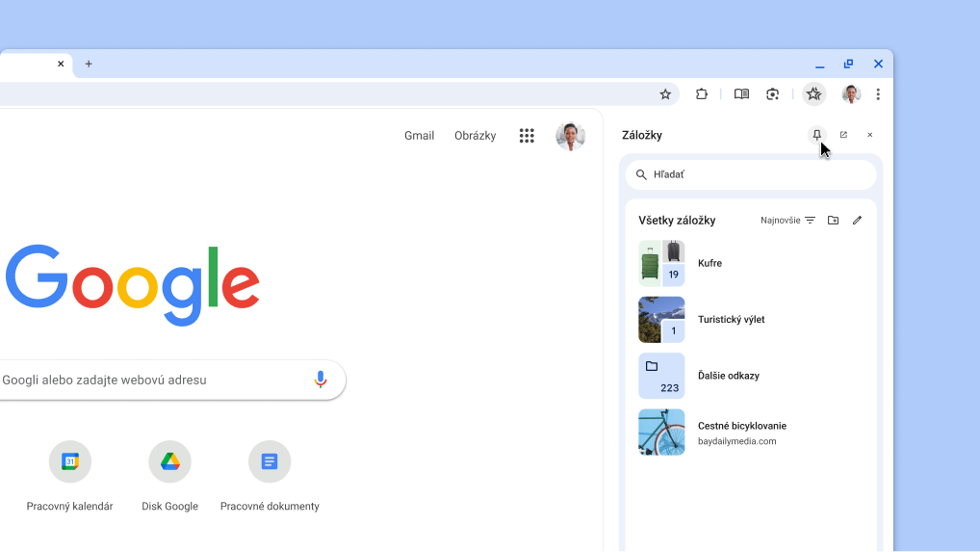Click the Google Lens screenshot search icon

tap(772, 94)
